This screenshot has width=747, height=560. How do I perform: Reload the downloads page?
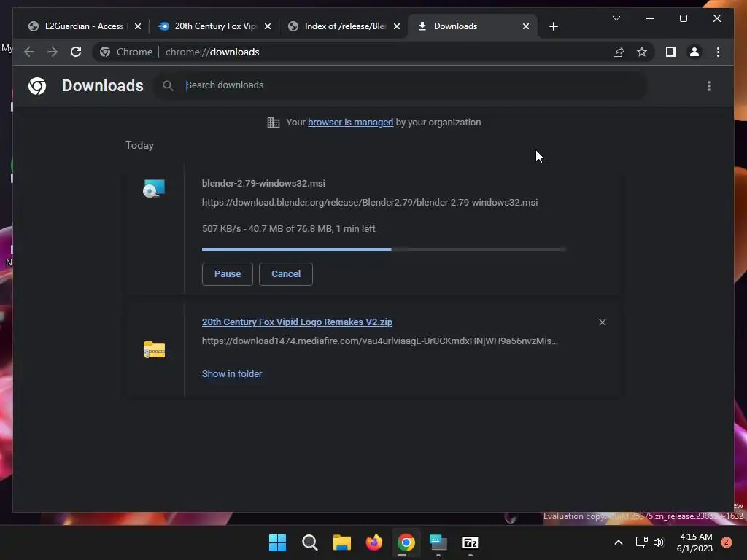coord(76,52)
